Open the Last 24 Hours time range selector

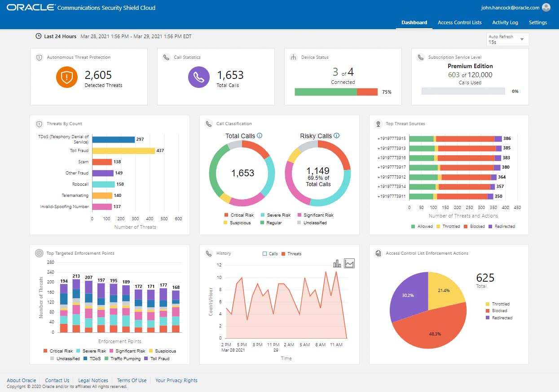tap(60, 36)
